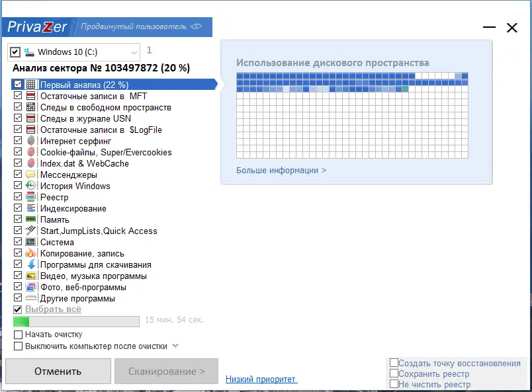Toggle the Реестр checkbox
532x392 pixels.
click(18, 197)
